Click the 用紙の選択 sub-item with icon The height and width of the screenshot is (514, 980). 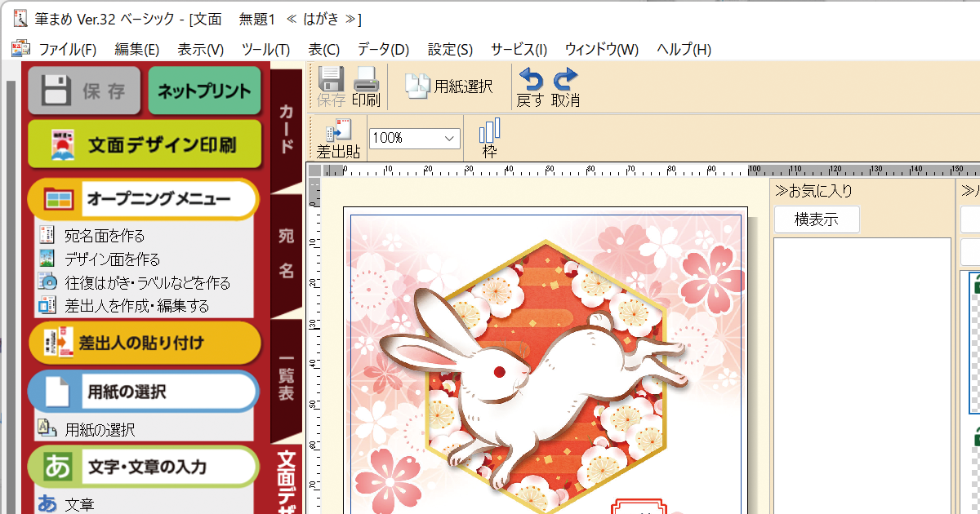pyautogui.click(x=87, y=428)
